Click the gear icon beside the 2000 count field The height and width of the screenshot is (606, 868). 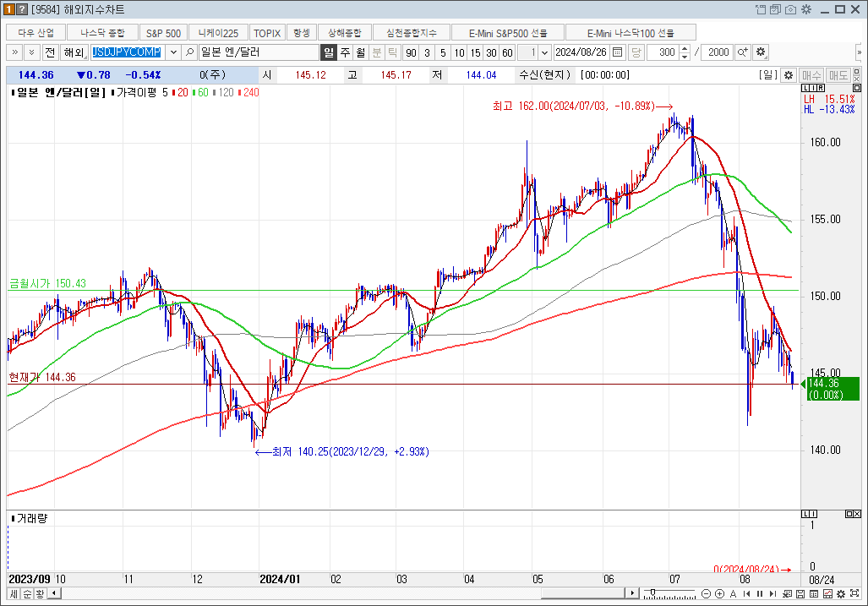(761, 52)
